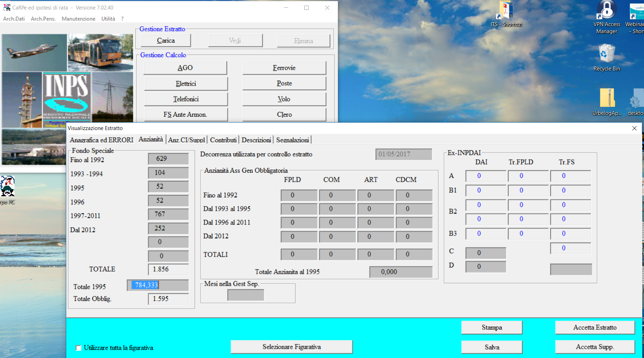Switch to the Contributi tab
Viewport: 644px width, 358px height.
(223, 140)
